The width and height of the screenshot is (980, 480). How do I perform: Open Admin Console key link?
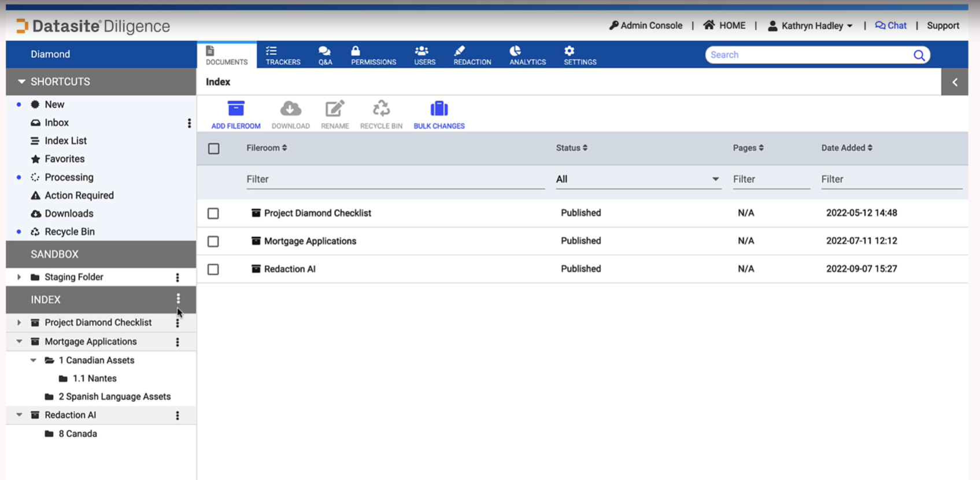pos(646,25)
